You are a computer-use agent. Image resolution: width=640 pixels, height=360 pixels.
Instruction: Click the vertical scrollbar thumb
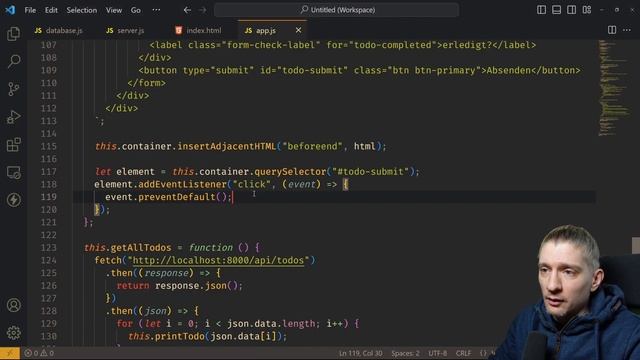click(636, 245)
